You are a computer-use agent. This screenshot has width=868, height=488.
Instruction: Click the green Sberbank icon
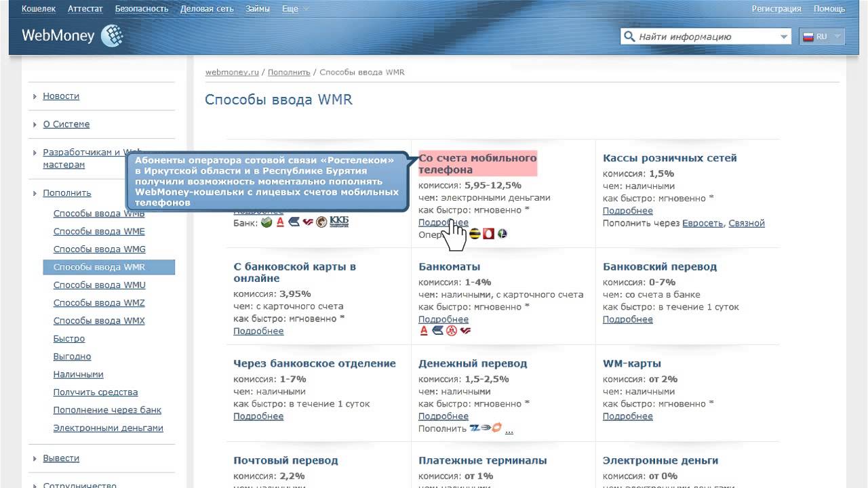tap(267, 222)
